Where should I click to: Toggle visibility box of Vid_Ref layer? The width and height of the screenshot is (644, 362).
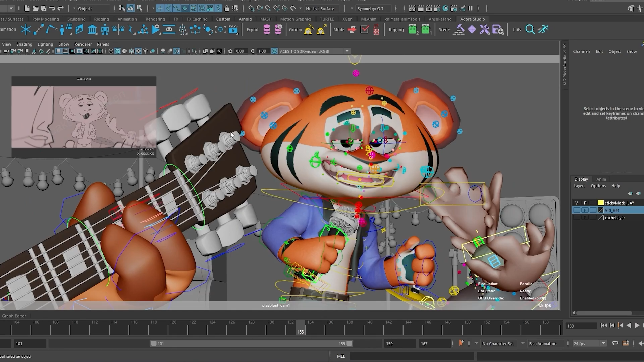pyautogui.click(x=576, y=210)
